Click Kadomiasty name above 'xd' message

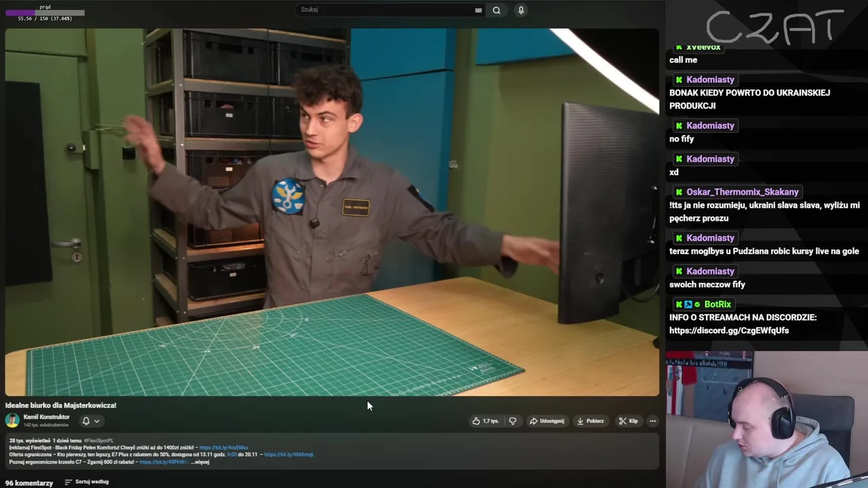(x=710, y=159)
